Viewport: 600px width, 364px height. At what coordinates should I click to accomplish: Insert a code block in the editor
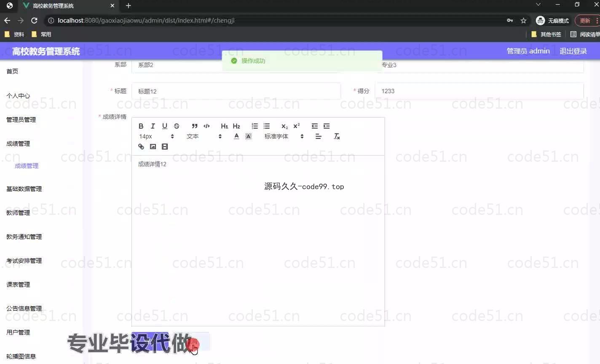(206, 126)
